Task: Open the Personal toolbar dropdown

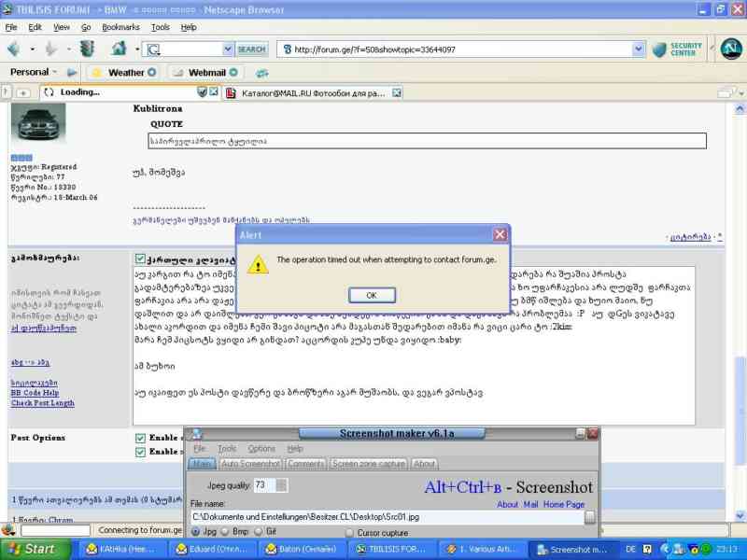Action: [x=55, y=72]
